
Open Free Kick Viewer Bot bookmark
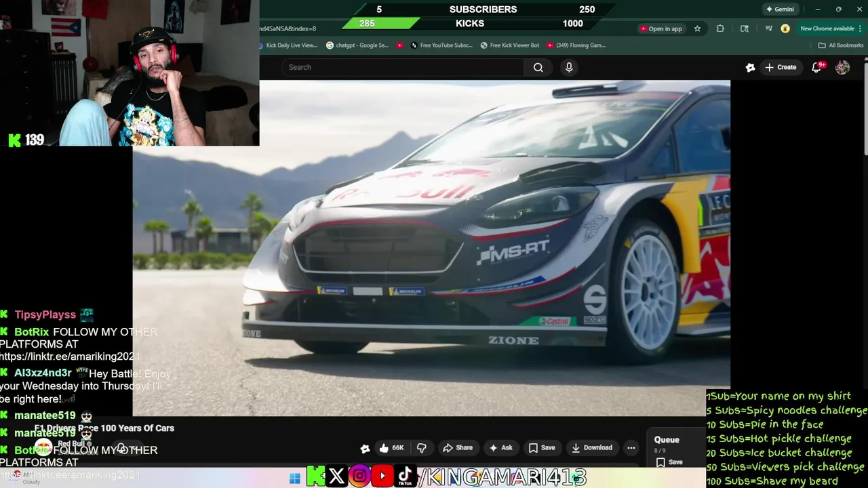[509, 45]
